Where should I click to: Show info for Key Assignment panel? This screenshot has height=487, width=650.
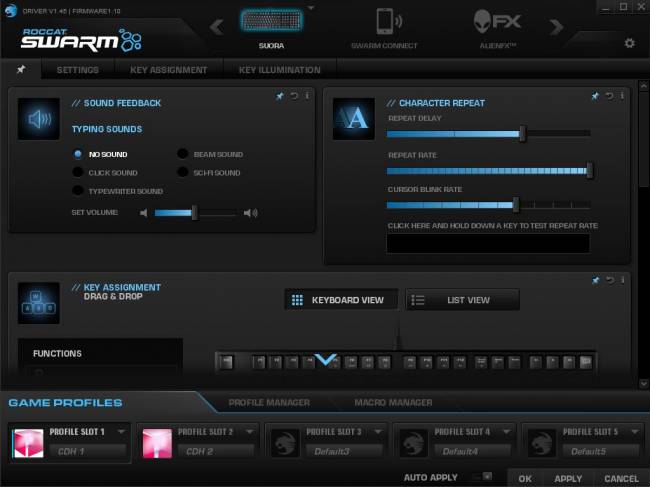(621, 280)
